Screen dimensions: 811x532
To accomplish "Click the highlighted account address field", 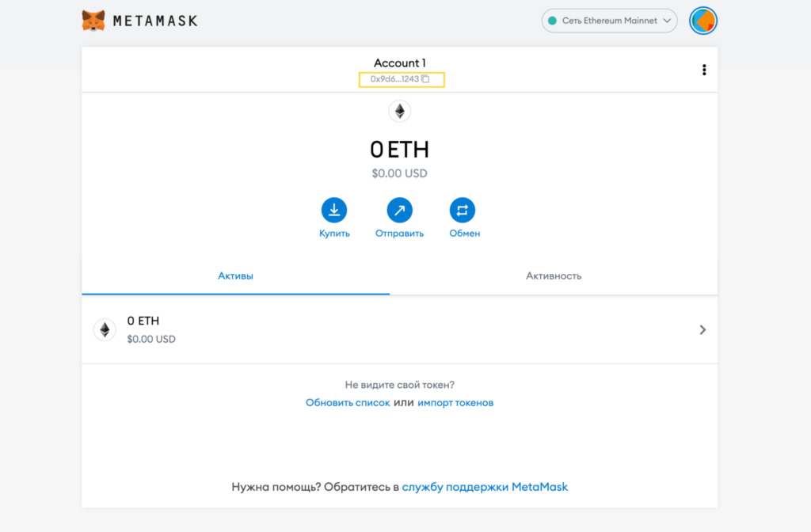I will click(402, 79).
